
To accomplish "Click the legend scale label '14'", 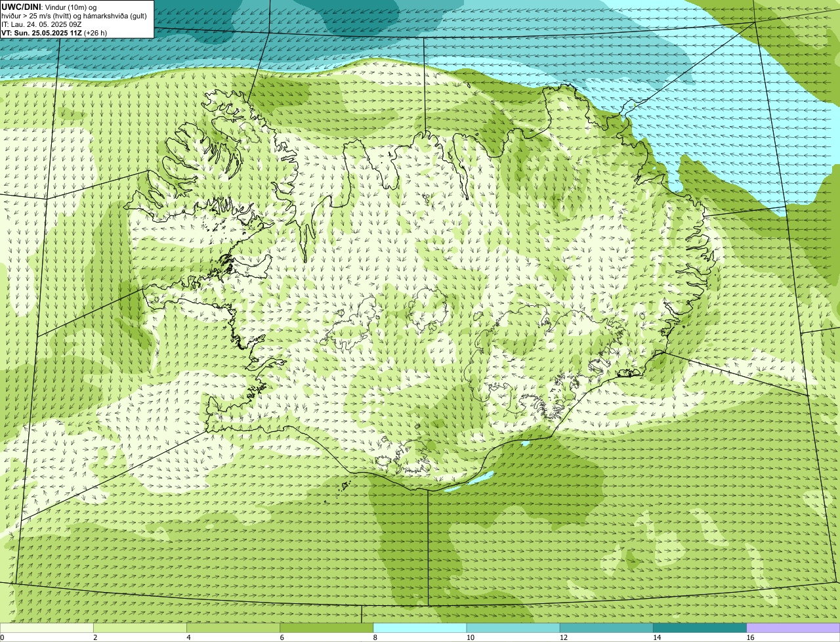I will tap(656, 637).
